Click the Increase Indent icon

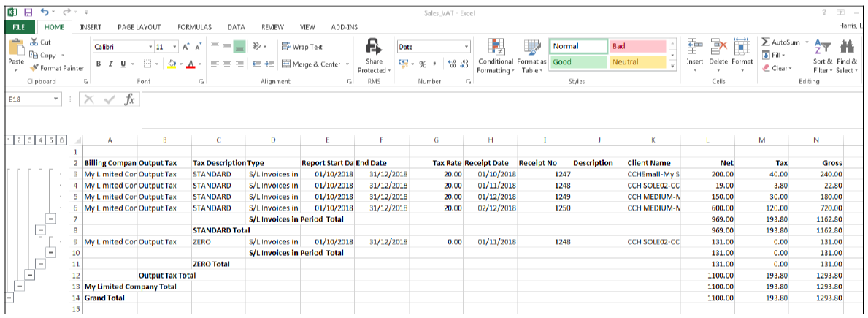[269, 64]
